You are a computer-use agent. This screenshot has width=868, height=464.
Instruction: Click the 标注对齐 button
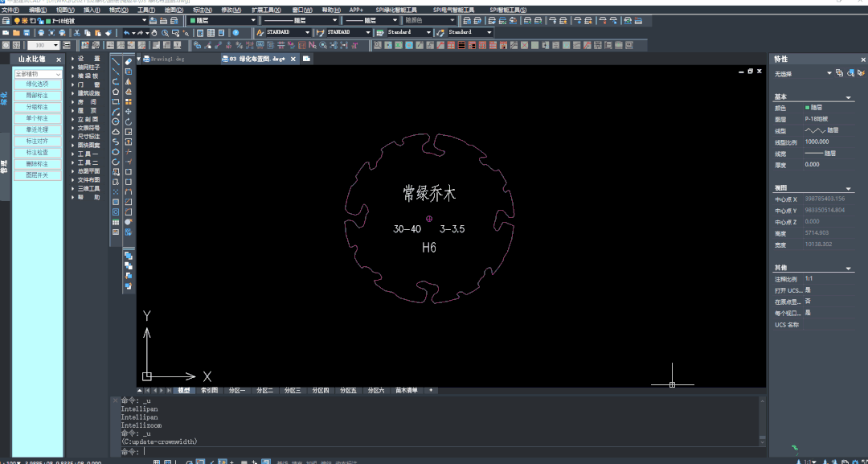point(38,142)
